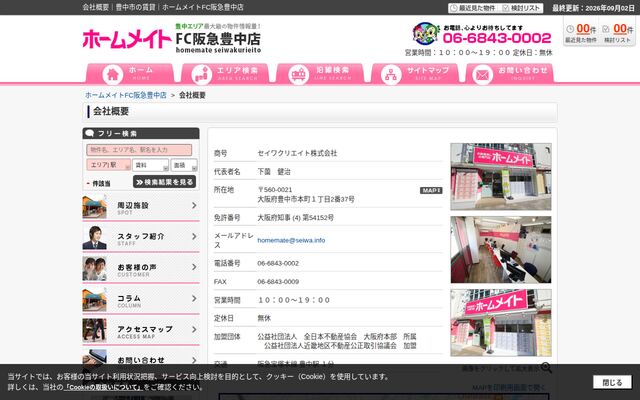Click the sitemap hierarchy icon
The image size is (640, 400).
point(391,75)
